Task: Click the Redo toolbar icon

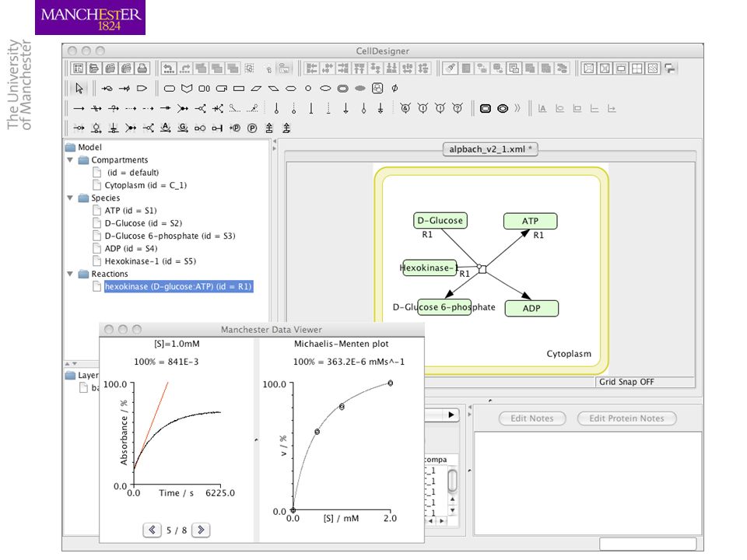Action: pyautogui.click(x=185, y=68)
